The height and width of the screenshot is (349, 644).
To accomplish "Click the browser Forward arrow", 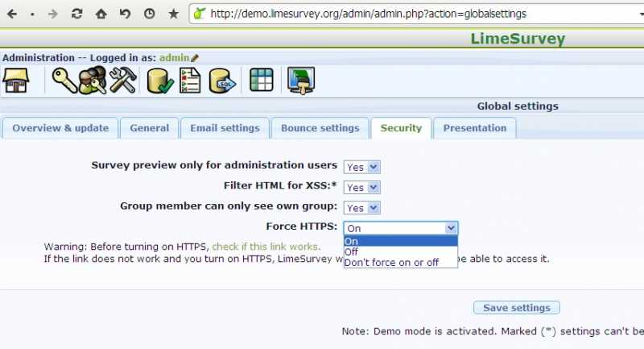I will tap(52, 14).
